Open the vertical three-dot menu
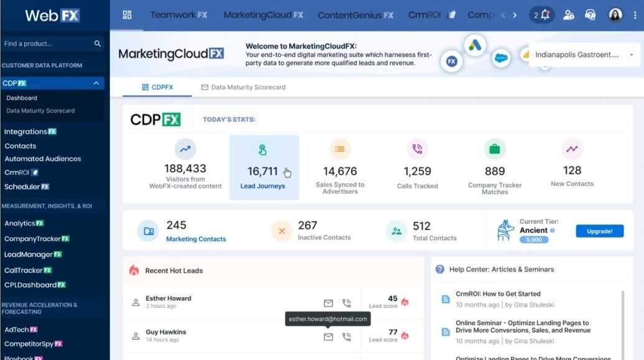Viewport: 644px width, 360px height. click(x=635, y=15)
